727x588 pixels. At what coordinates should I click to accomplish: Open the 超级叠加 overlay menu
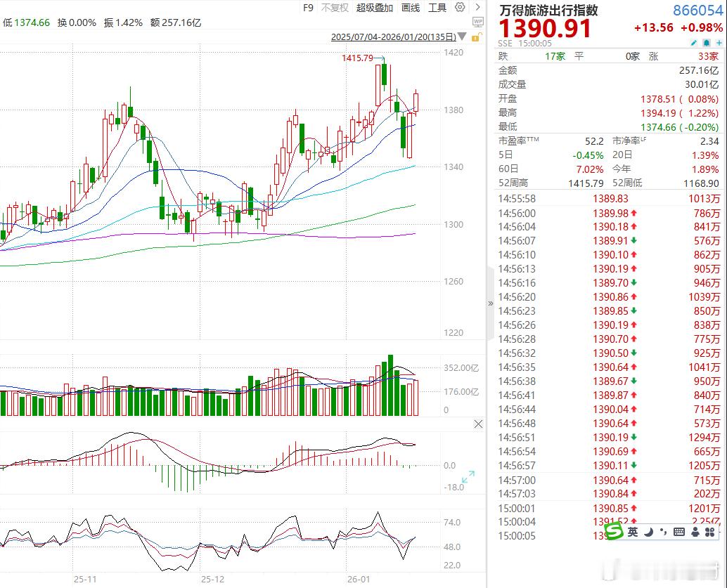tap(375, 8)
